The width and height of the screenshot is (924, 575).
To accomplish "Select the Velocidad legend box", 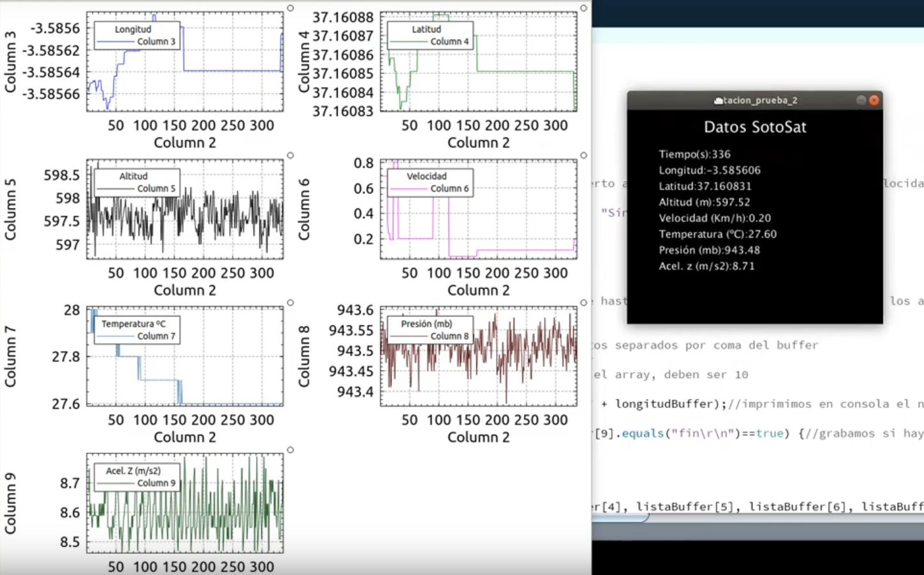I will [x=431, y=183].
